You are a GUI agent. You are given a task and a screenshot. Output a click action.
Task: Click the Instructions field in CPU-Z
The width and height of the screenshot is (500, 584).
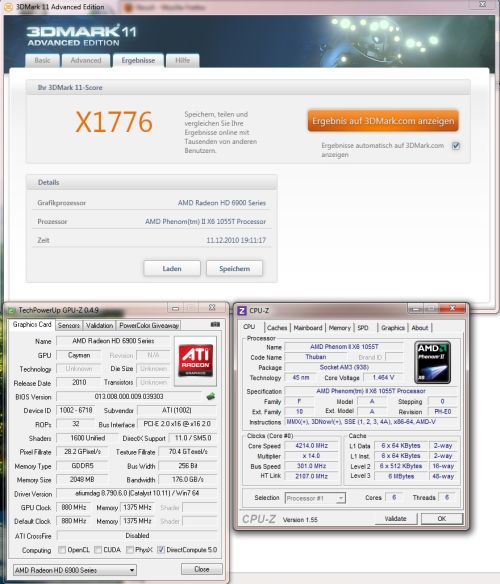click(371, 422)
